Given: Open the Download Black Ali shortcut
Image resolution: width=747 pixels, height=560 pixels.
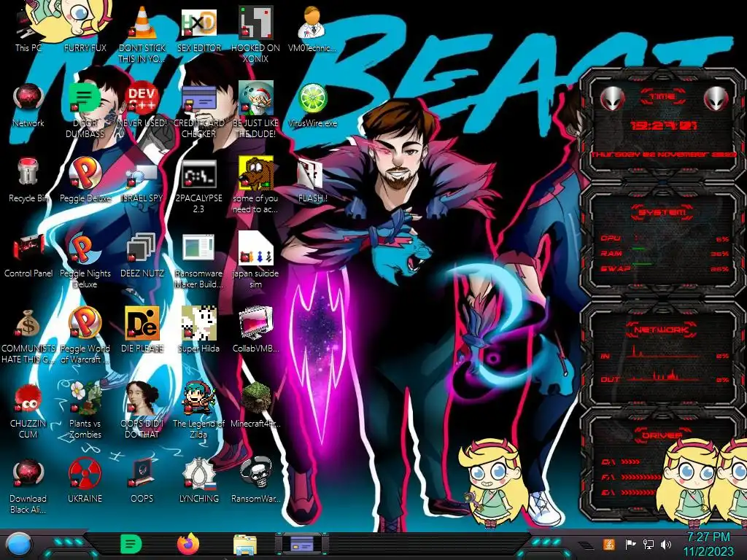Looking at the screenshot, I should tap(28, 473).
